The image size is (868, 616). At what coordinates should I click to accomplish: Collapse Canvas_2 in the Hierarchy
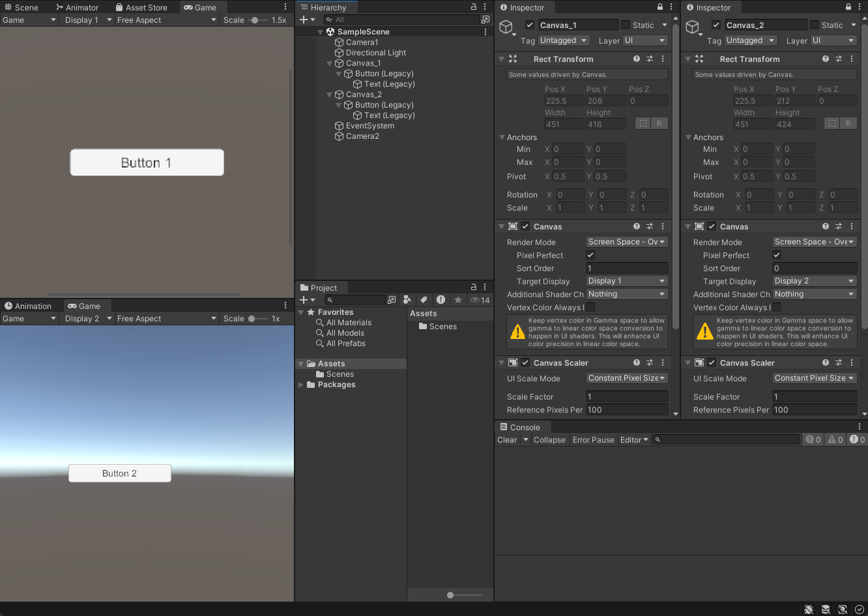[330, 95]
